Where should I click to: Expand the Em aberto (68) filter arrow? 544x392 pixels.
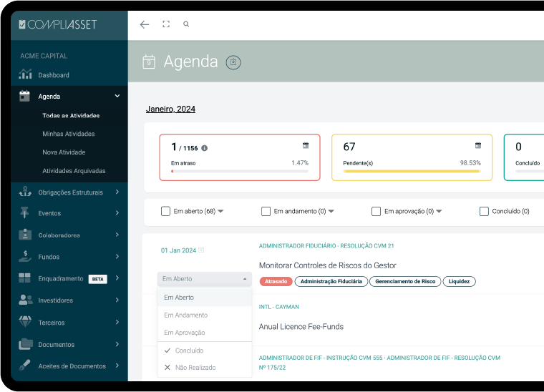click(x=220, y=211)
